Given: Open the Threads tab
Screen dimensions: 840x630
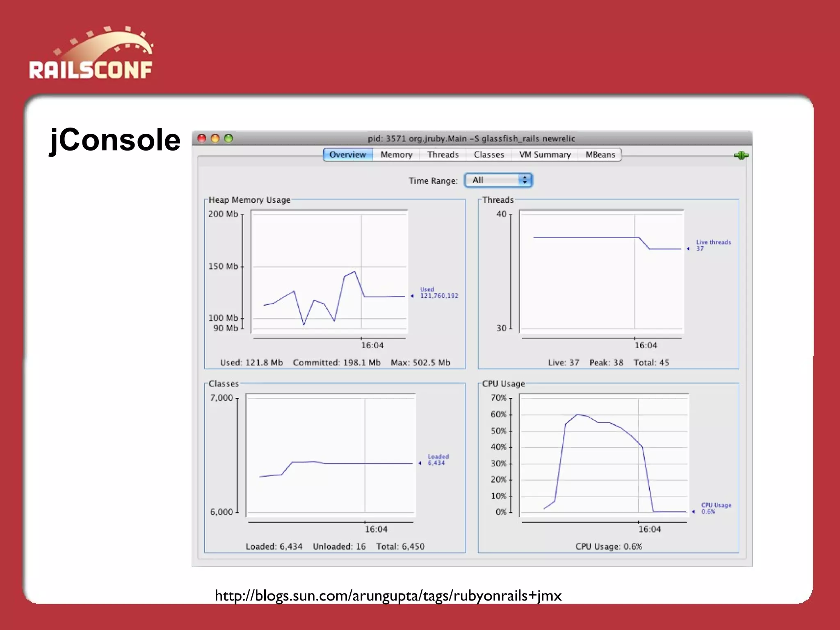Looking at the screenshot, I should 443,155.
